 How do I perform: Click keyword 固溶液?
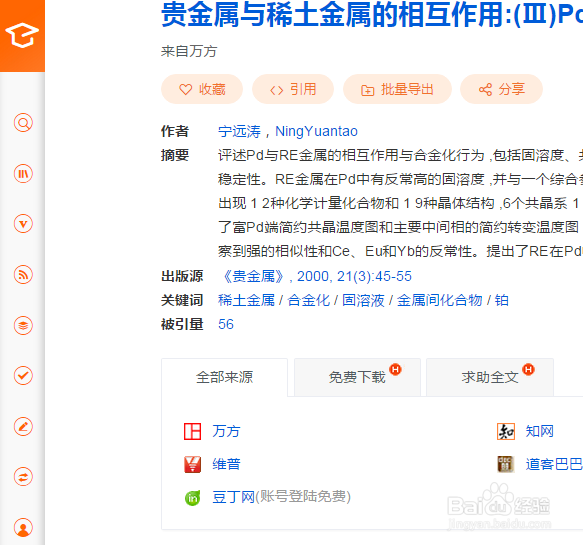(363, 300)
